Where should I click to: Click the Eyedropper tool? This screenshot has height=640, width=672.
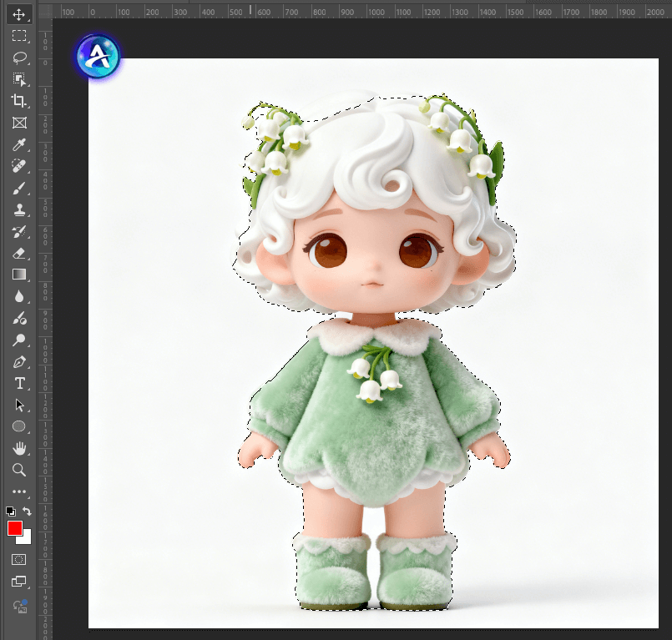coord(19,144)
